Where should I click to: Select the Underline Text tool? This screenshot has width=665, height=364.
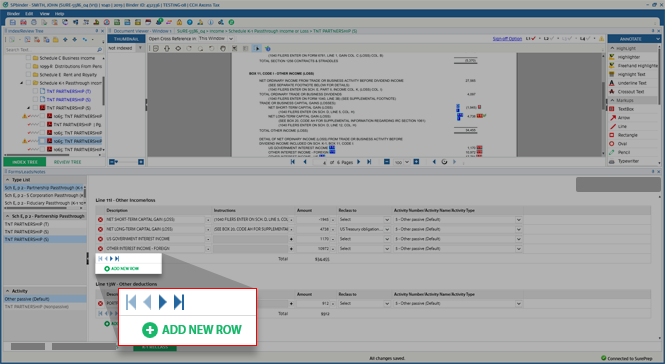coord(628,83)
